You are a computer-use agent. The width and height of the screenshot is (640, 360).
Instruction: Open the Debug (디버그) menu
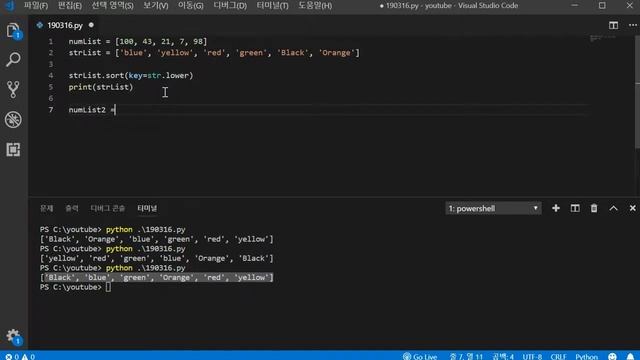pos(230,6)
